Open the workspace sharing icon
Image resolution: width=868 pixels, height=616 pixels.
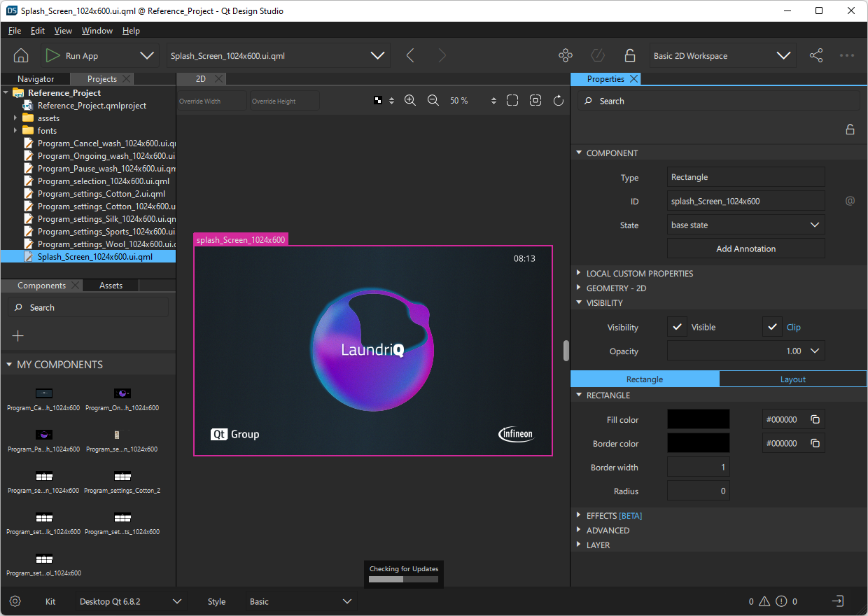pos(816,55)
